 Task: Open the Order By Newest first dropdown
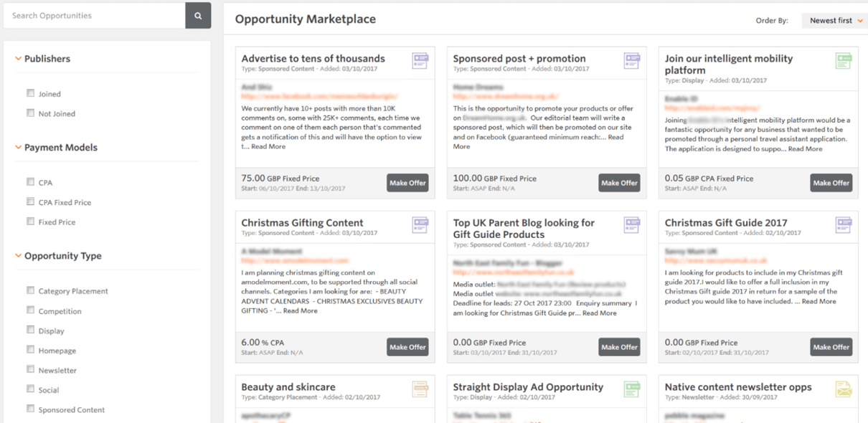pyautogui.click(x=835, y=21)
